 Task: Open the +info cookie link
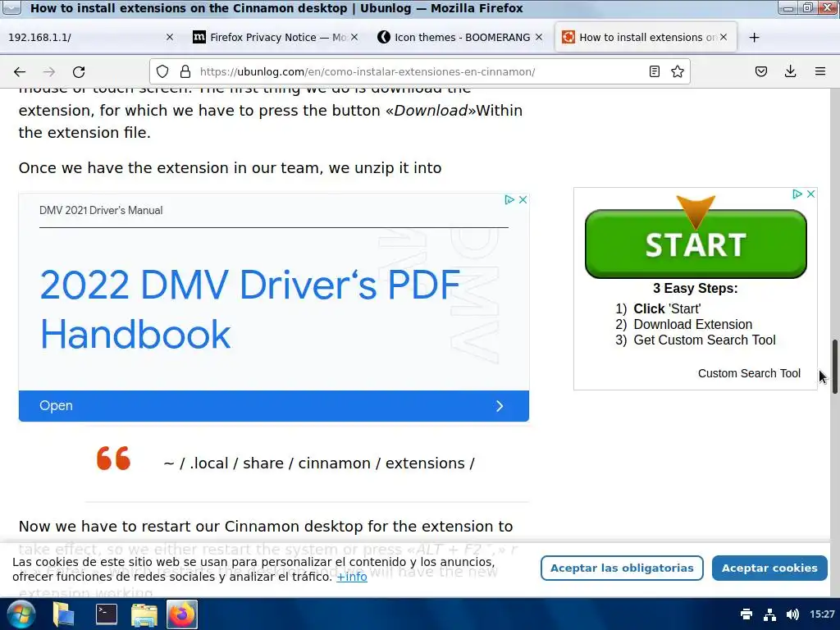tap(352, 577)
